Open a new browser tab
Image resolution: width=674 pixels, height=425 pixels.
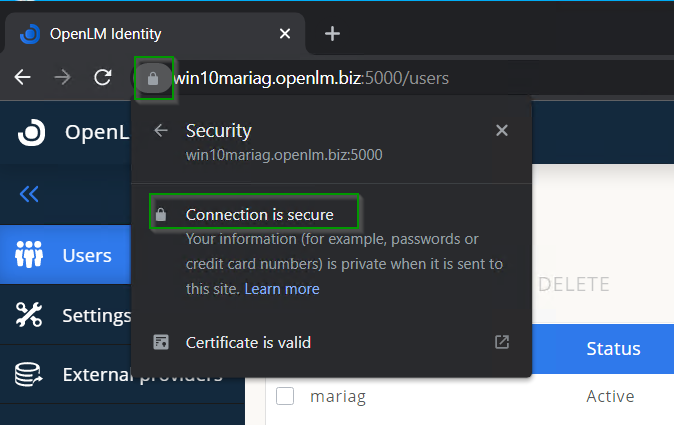pyautogui.click(x=333, y=34)
